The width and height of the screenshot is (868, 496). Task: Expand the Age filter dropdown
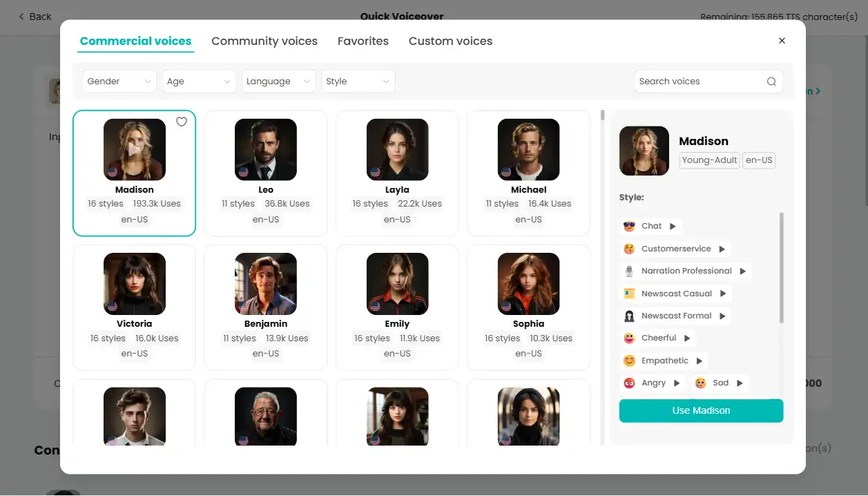point(199,82)
